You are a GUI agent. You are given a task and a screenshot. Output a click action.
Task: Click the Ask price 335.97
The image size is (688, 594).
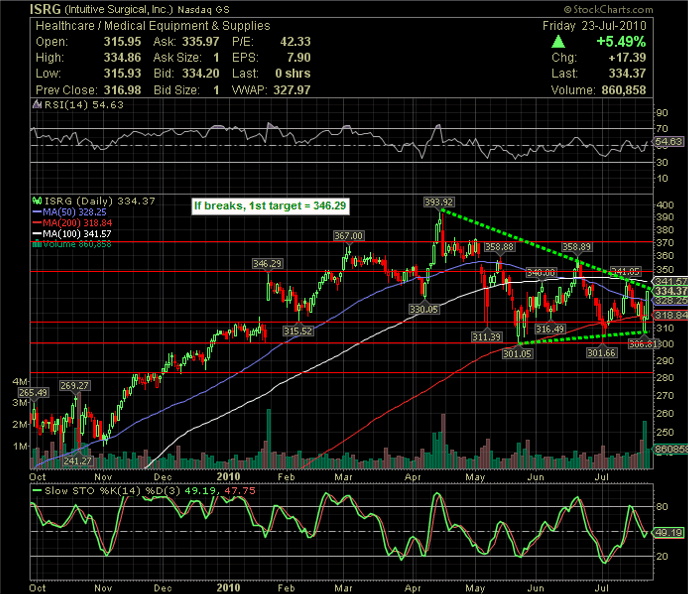pyautogui.click(x=201, y=42)
